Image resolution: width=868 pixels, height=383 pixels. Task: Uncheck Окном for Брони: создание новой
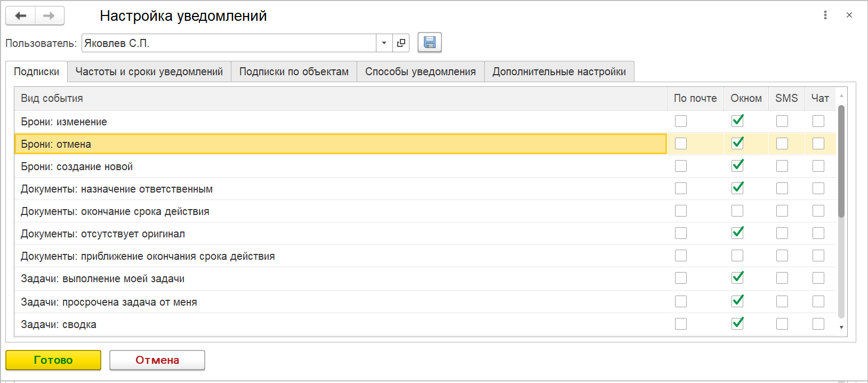[737, 166]
